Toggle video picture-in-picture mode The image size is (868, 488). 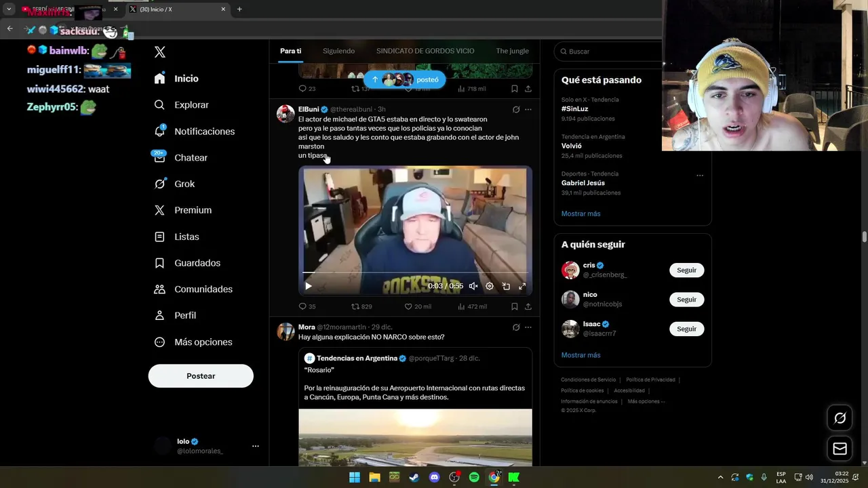[x=506, y=286]
